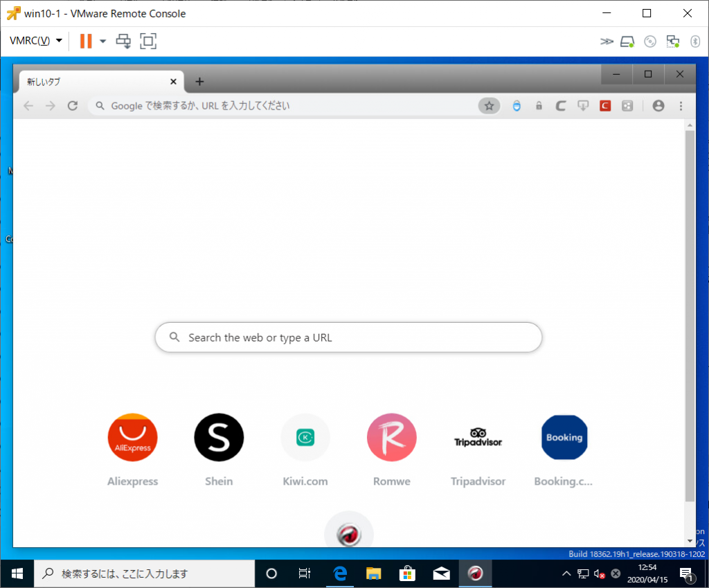Open the Mail app from the taskbar
The image size is (709, 588).
[441, 573]
